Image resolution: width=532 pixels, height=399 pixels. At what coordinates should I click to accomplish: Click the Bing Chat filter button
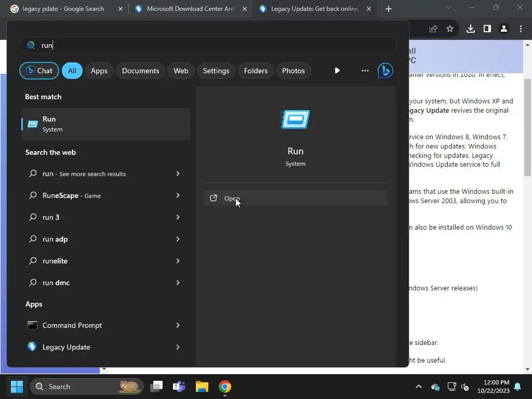coord(39,71)
